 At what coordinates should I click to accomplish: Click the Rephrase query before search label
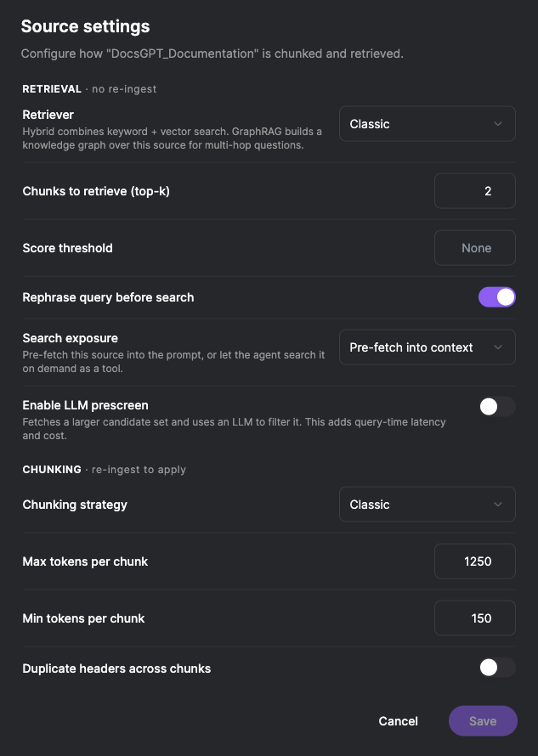click(108, 297)
